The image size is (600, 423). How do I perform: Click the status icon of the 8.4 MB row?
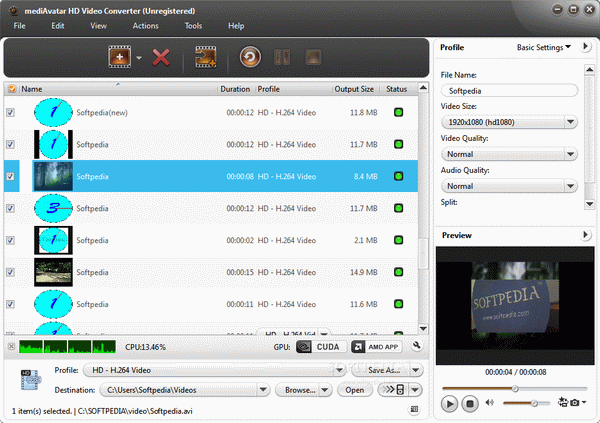[x=398, y=176]
